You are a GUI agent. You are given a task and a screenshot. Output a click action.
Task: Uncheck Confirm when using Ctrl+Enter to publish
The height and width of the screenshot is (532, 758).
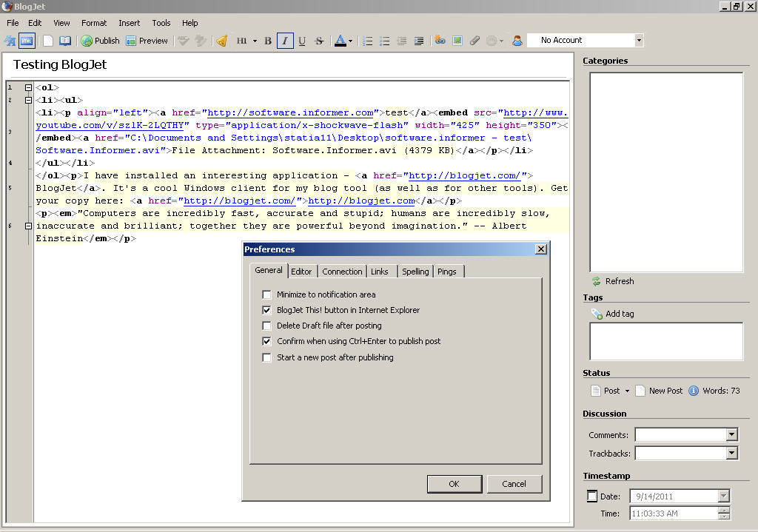coord(266,341)
